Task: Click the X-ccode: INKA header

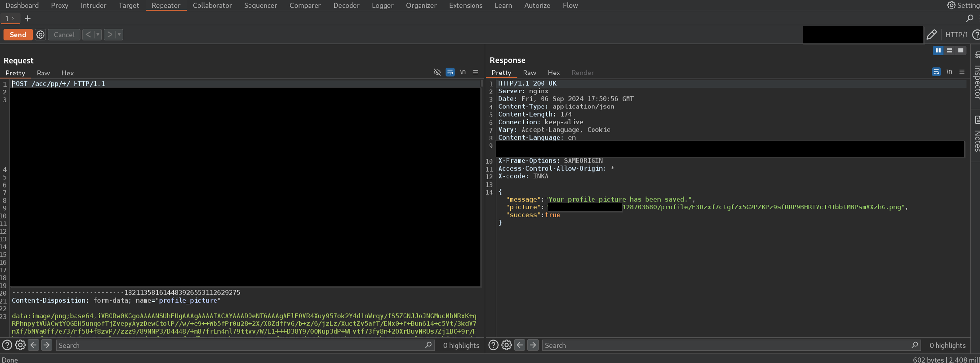Action: tap(523, 176)
